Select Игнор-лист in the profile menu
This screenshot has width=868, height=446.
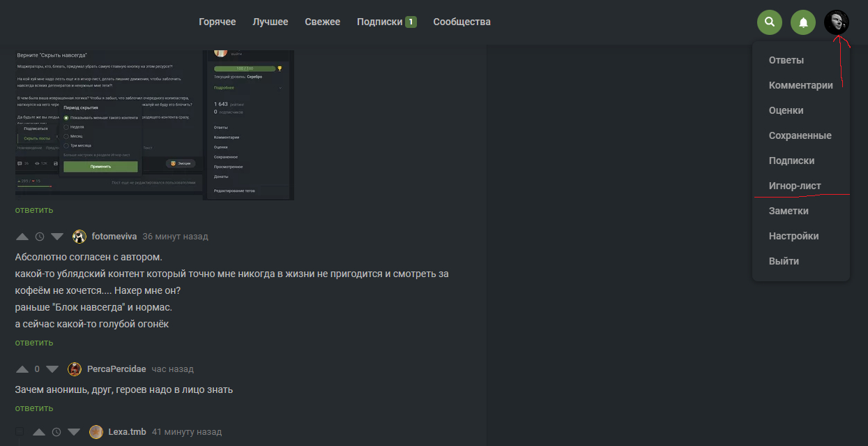(x=795, y=186)
